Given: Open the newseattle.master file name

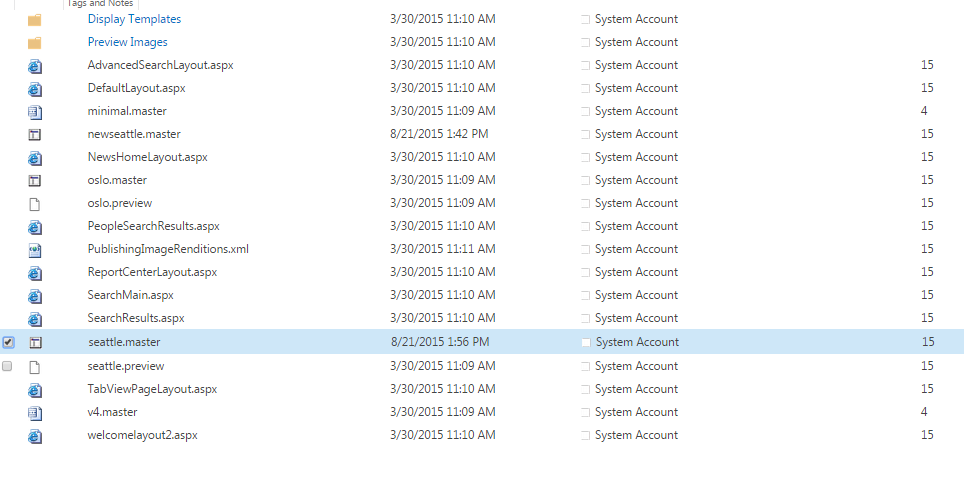Looking at the screenshot, I should (x=134, y=134).
